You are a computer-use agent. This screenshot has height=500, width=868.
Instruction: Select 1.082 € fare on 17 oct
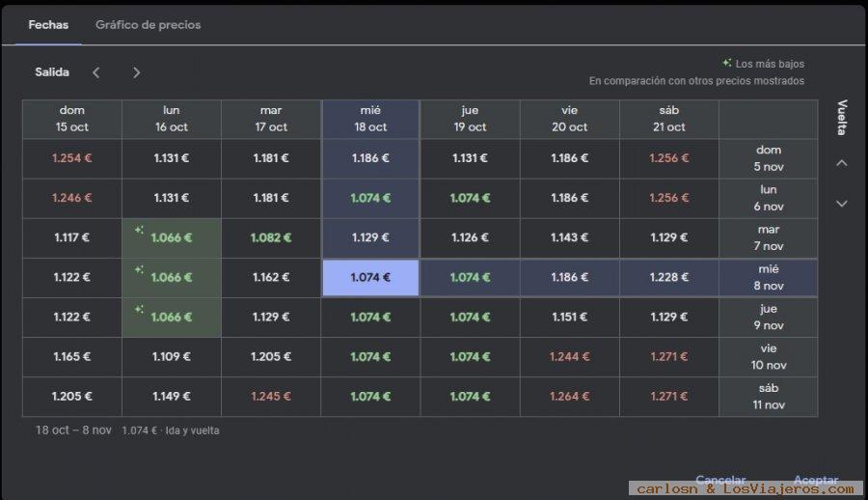(x=271, y=237)
